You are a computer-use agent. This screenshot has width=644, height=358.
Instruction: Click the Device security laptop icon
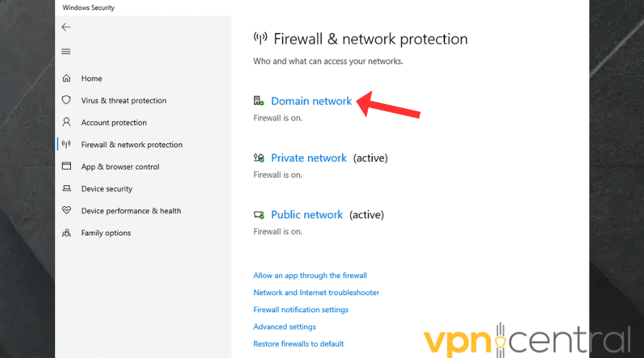(x=67, y=189)
